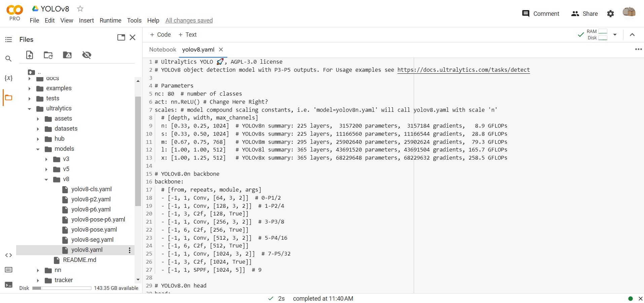Viewport: 644px width, 303px height.
Task: Open the table of contents panel
Action: 8,39
